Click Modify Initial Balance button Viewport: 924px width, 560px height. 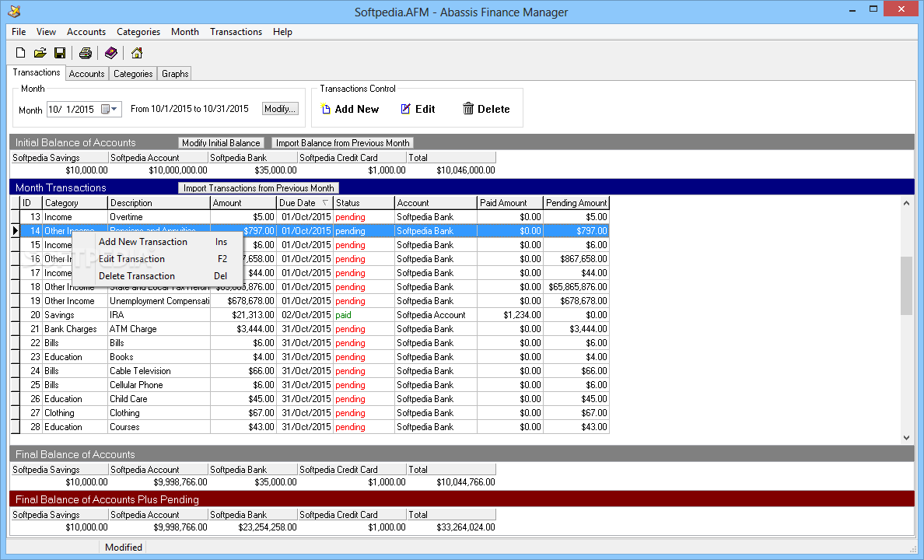[221, 142]
